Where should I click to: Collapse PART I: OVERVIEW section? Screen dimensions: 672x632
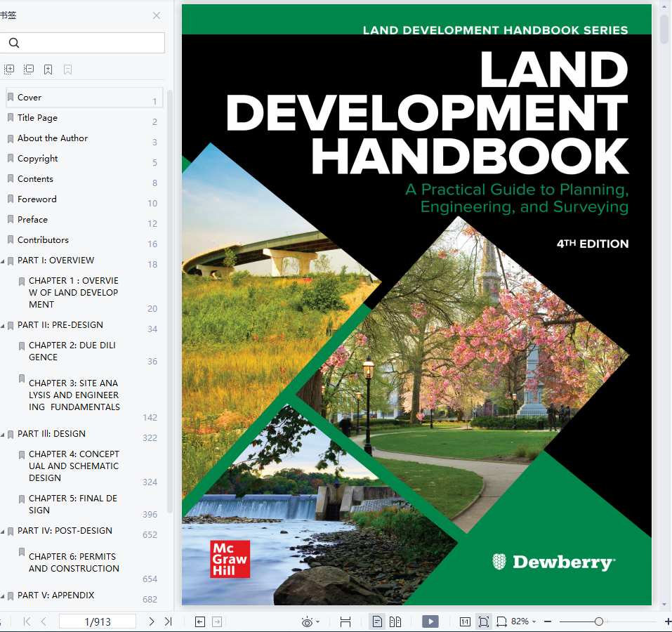tap(3, 261)
